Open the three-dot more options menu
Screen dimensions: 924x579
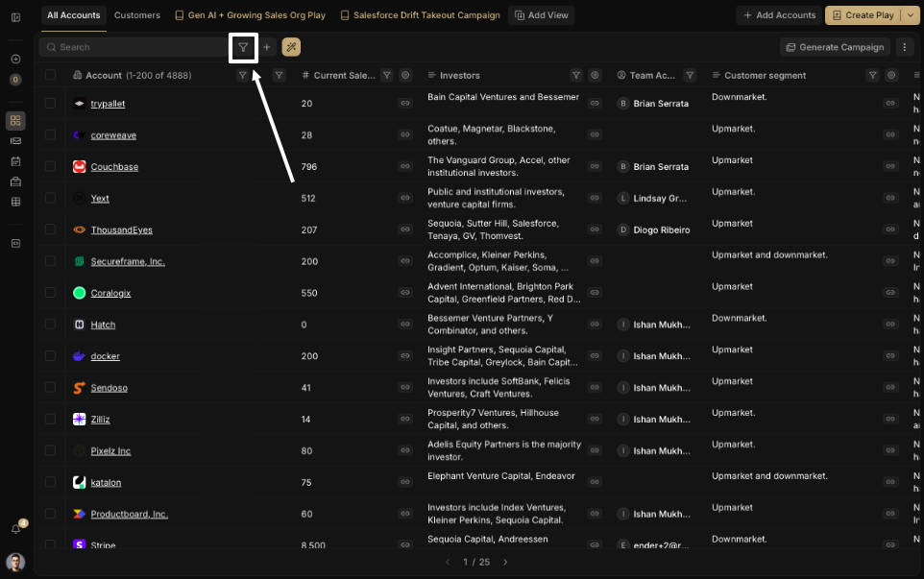(904, 47)
